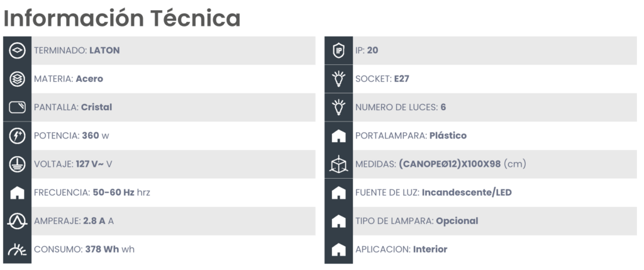
Task: Click the 378 Wh consumption value
Action: (102, 249)
